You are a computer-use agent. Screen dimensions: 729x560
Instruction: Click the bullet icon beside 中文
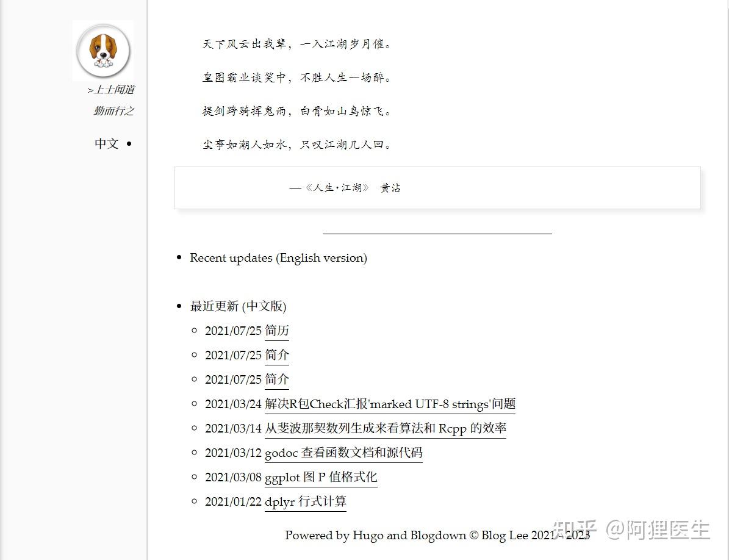point(127,144)
